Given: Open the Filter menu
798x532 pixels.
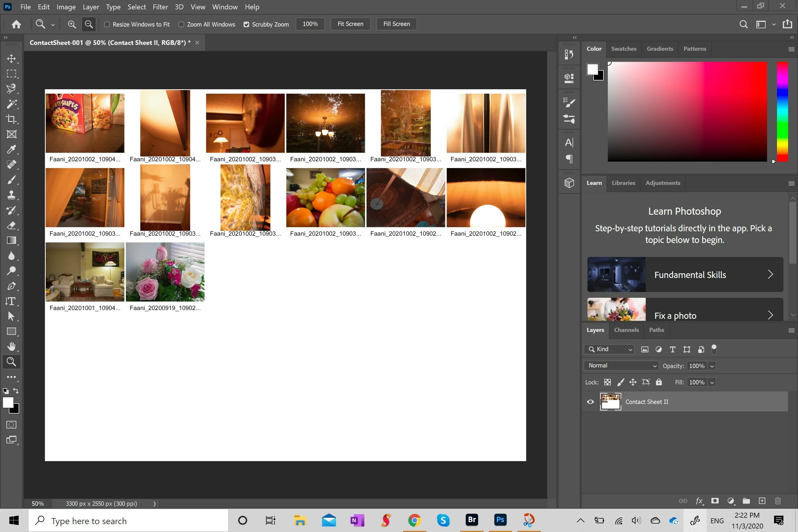Looking at the screenshot, I should pos(160,7).
